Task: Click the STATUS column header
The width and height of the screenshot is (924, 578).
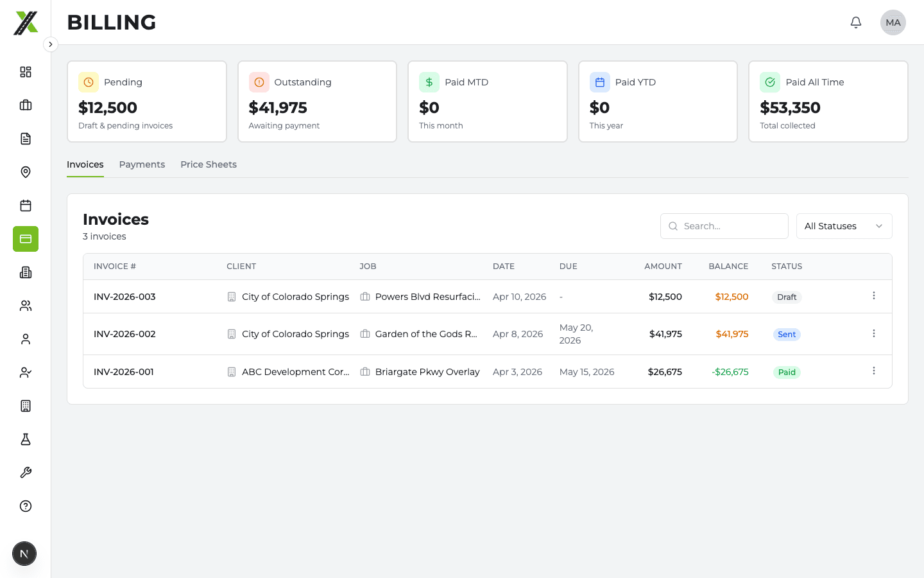Action: click(787, 267)
